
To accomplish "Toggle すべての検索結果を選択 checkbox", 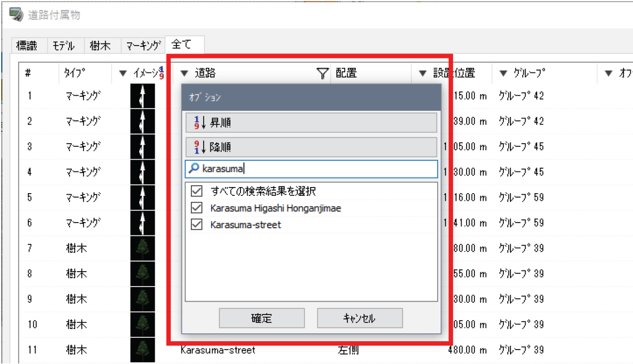I will 197,191.
